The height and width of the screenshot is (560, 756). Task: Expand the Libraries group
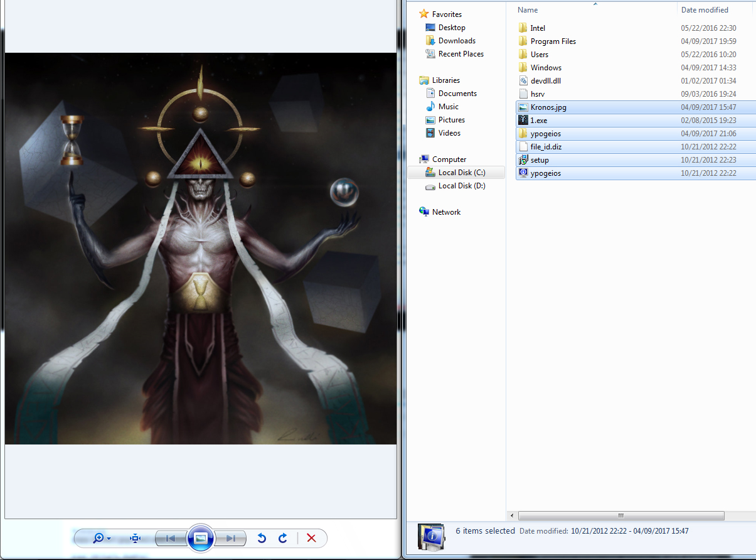[x=445, y=80]
